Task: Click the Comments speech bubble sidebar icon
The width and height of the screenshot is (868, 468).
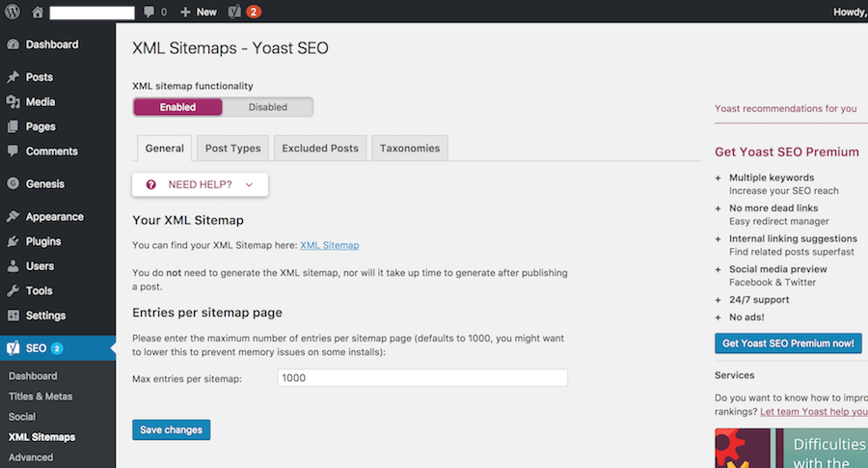Action: pyautogui.click(x=14, y=151)
